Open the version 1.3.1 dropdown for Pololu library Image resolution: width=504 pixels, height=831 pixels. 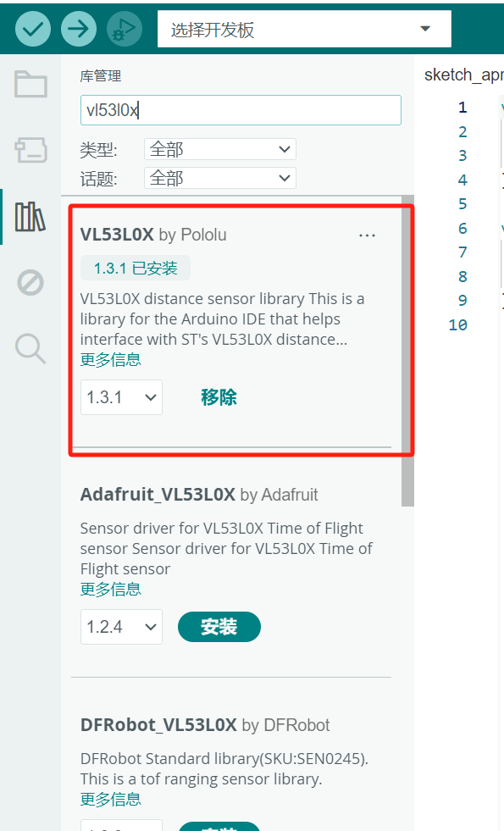click(x=121, y=396)
